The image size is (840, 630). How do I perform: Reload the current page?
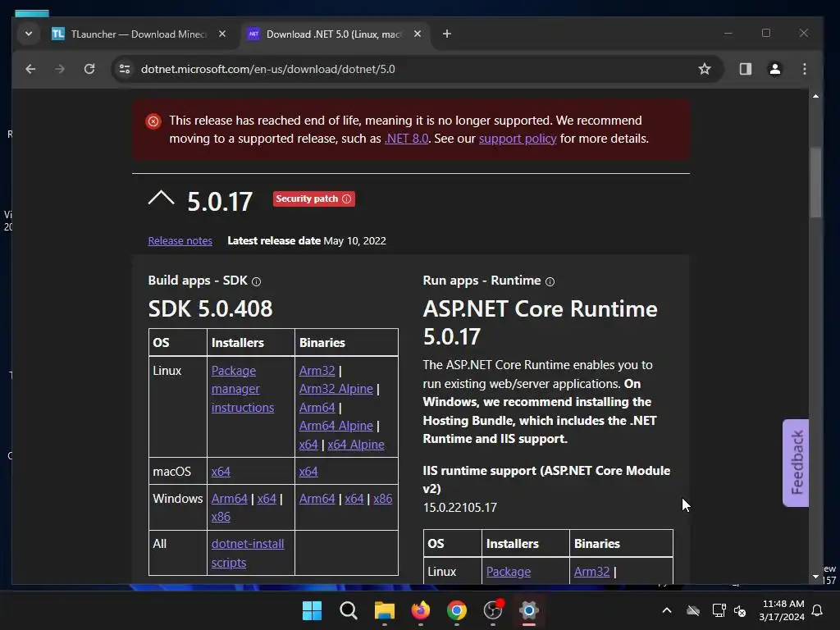pos(89,69)
